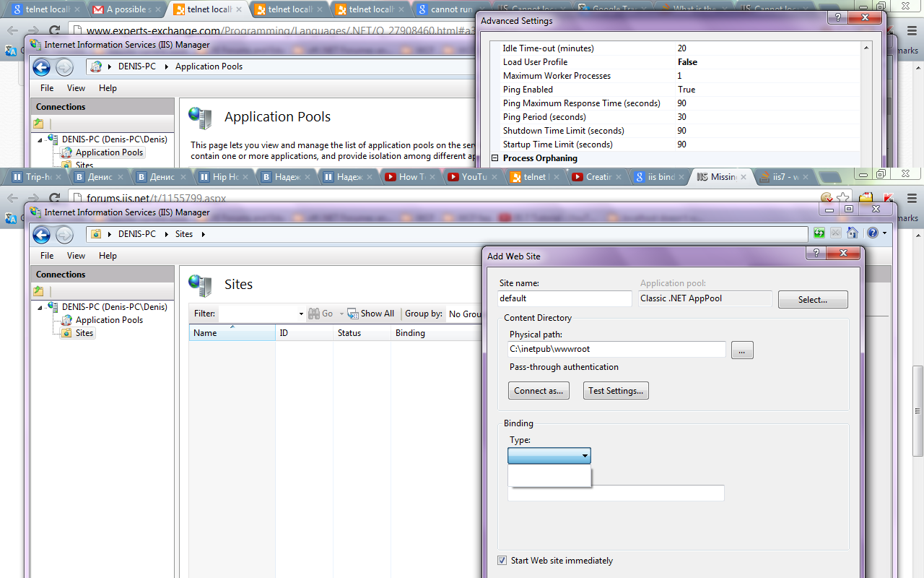Screen dimensions: 924x578
Task: Open the binding Type dropdown
Action: pyautogui.click(x=549, y=456)
